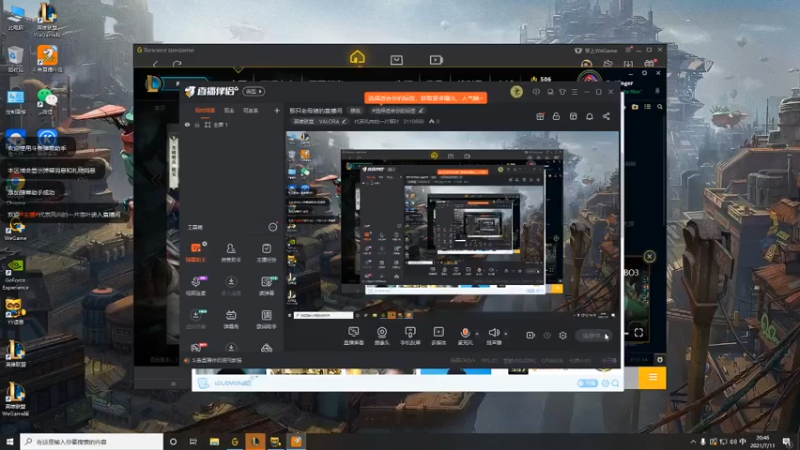Click the 修改 edit room title button
Screen dimensions: 800x450
[355, 111]
